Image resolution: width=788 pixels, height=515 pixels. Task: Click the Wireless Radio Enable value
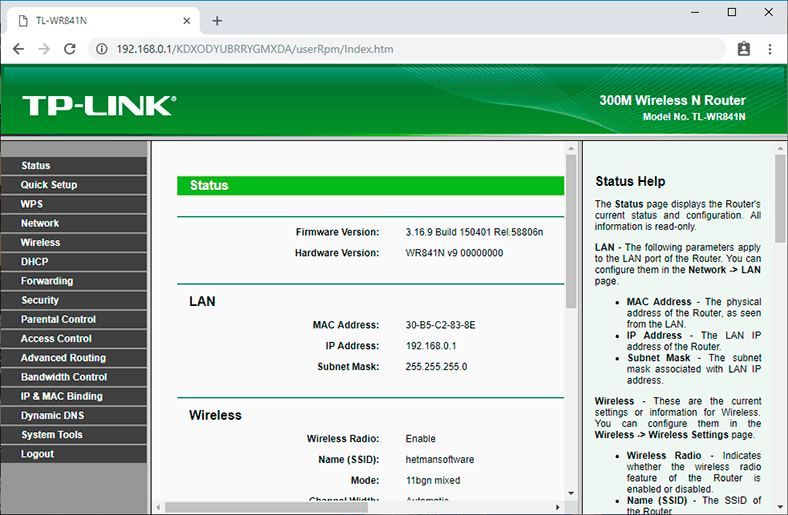click(421, 439)
